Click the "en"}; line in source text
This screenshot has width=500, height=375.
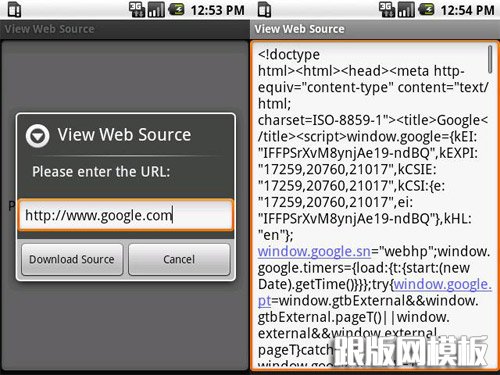pyautogui.click(x=275, y=235)
